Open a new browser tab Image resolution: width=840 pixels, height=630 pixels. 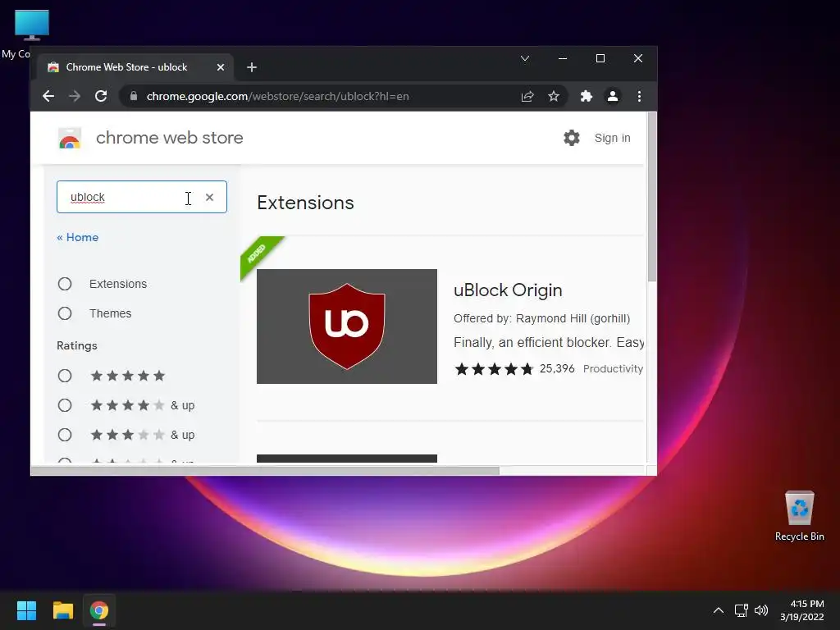(252, 67)
